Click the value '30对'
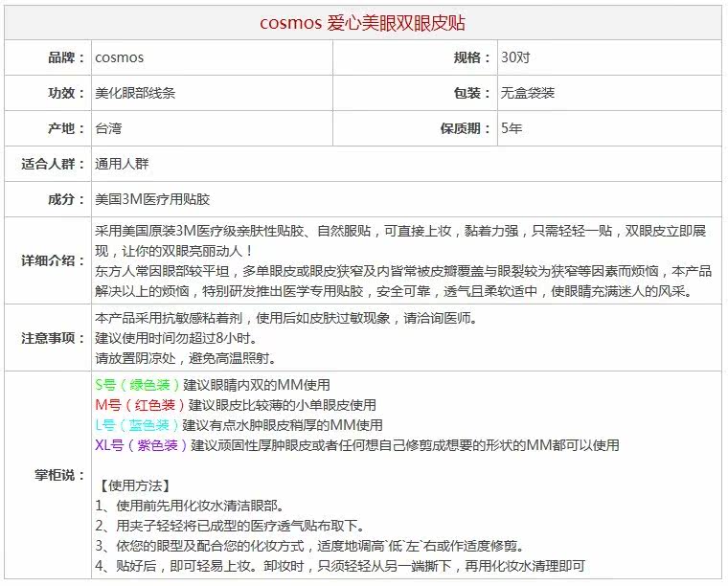Image resolution: width=728 pixels, height=586 pixels. pos(515,57)
